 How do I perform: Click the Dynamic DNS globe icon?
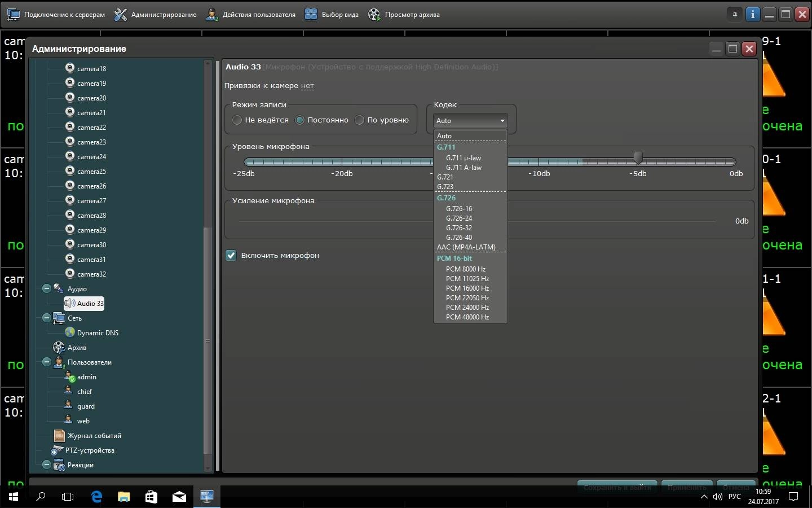70,332
